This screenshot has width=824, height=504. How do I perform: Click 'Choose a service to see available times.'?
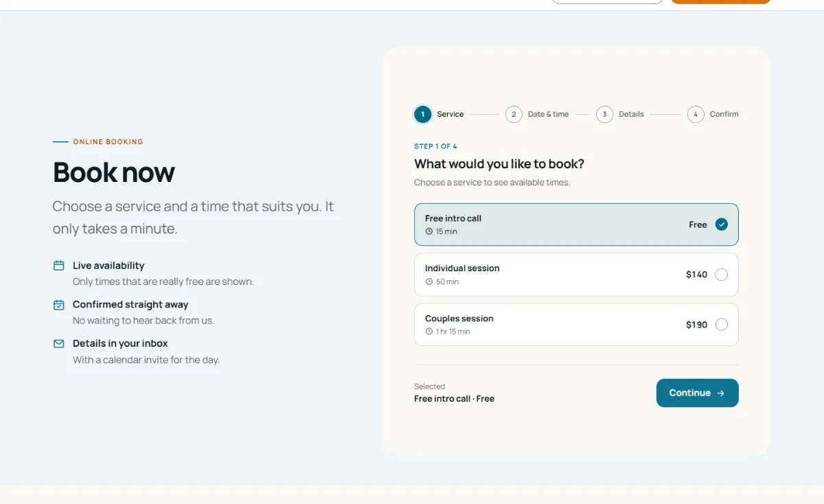click(x=492, y=183)
